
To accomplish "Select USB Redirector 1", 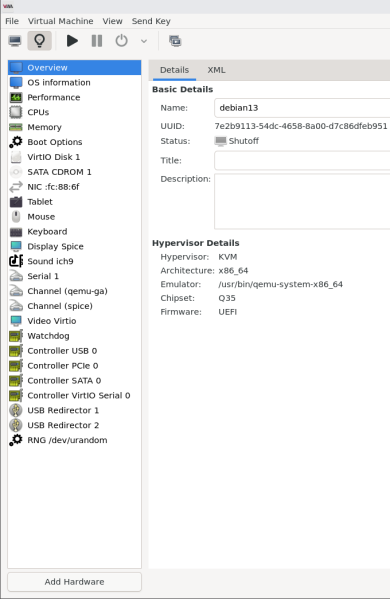I will tap(74, 410).
